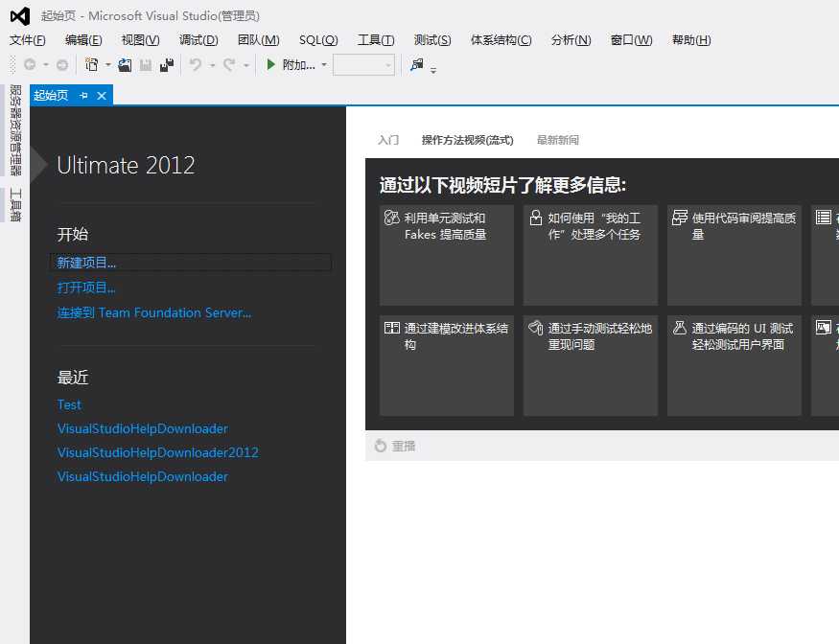Click the Visual Studio logo icon
This screenshot has width=839, height=644.
click(x=20, y=16)
